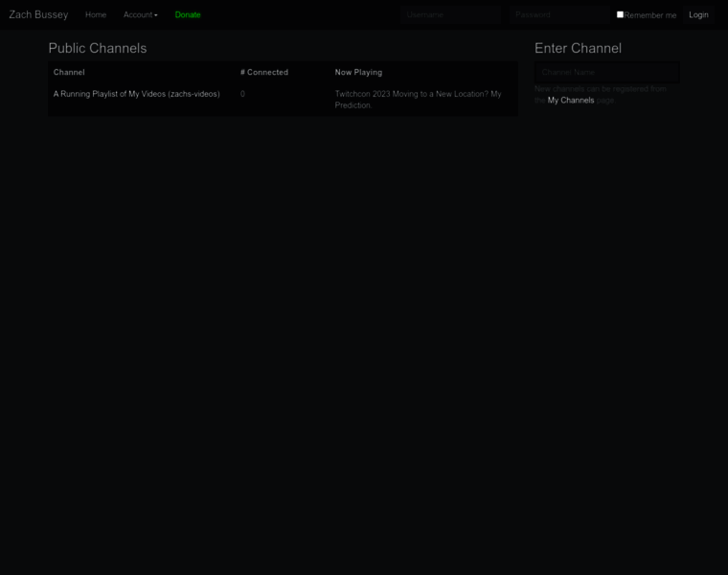Tick the Remember me checkbox

click(620, 14)
